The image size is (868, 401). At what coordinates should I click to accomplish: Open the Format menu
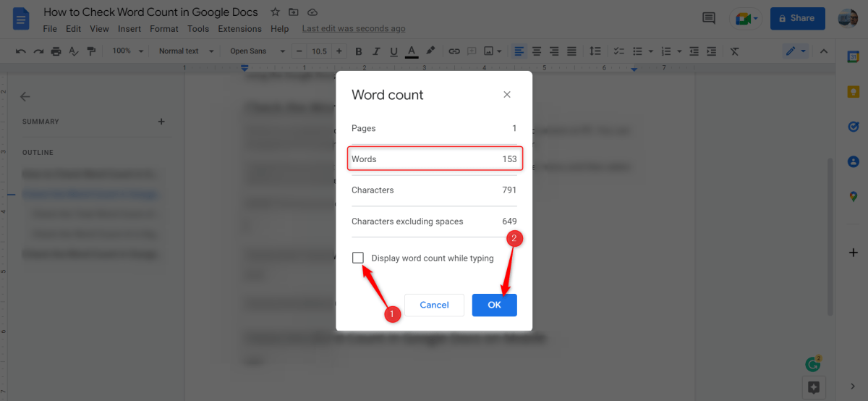tap(164, 29)
